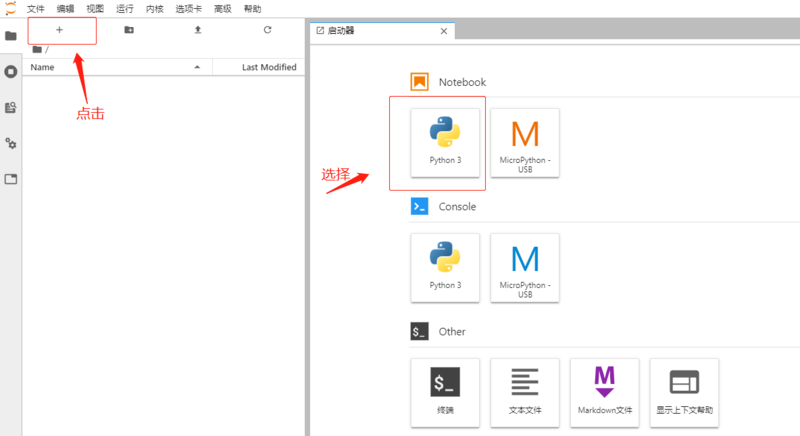Open the 文件 menu
800x436 pixels.
35,8
